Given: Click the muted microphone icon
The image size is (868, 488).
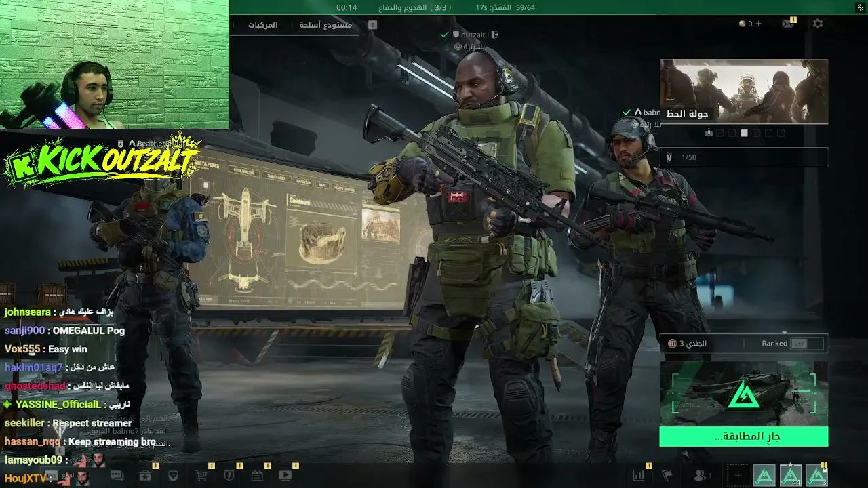Looking at the screenshot, I should click(861, 7).
